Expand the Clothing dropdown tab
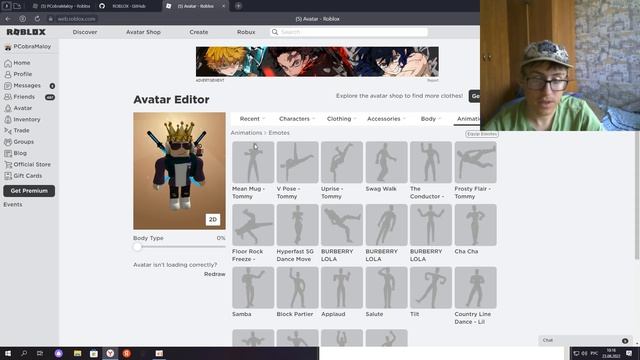The width and height of the screenshot is (640, 360). (x=341, y=119)
